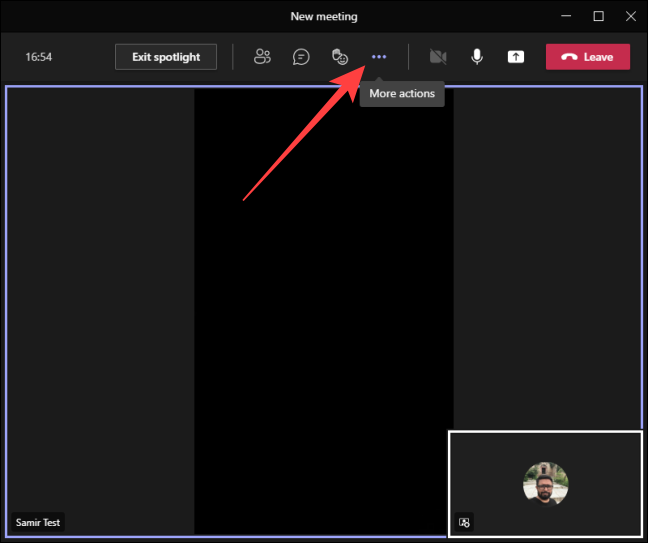Screen dimensions: 648x543
Task: Turn on the camera
Action: pyautogui.click(x=438, y=57)
